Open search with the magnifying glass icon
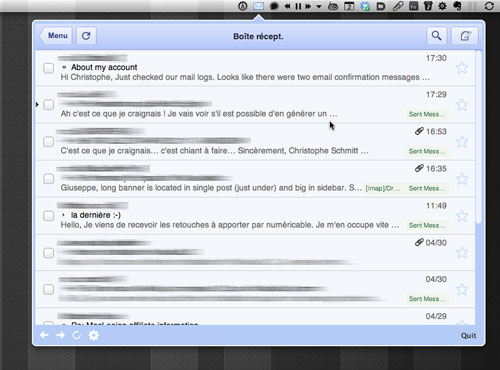The height and width of the screenshot is (370, 500). (436, 35)
